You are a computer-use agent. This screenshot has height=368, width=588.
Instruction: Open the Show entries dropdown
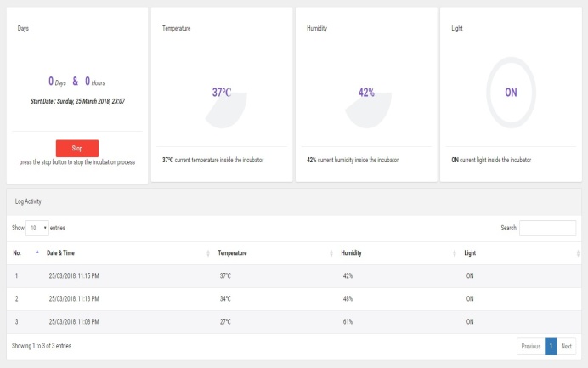pos(37,228)
